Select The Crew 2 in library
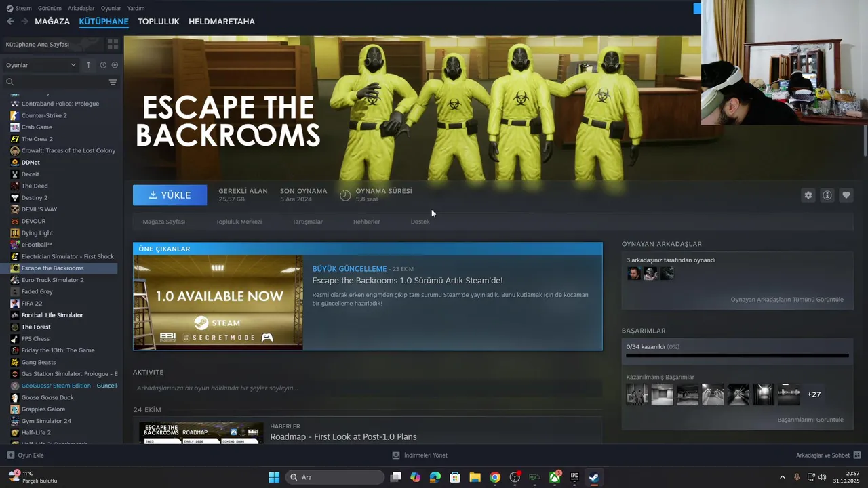This screenshot has width=868, height=488. point(37,139)
